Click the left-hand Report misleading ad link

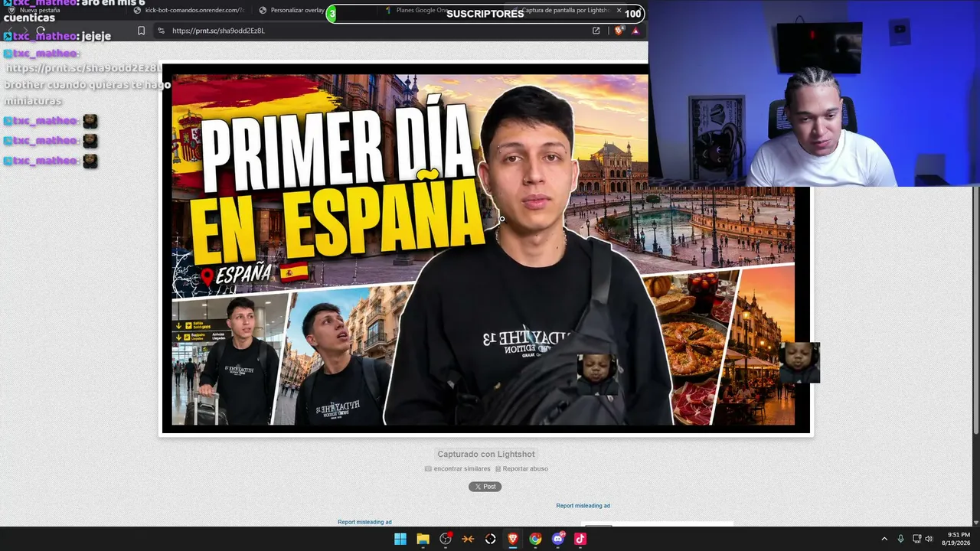(364, 522)
